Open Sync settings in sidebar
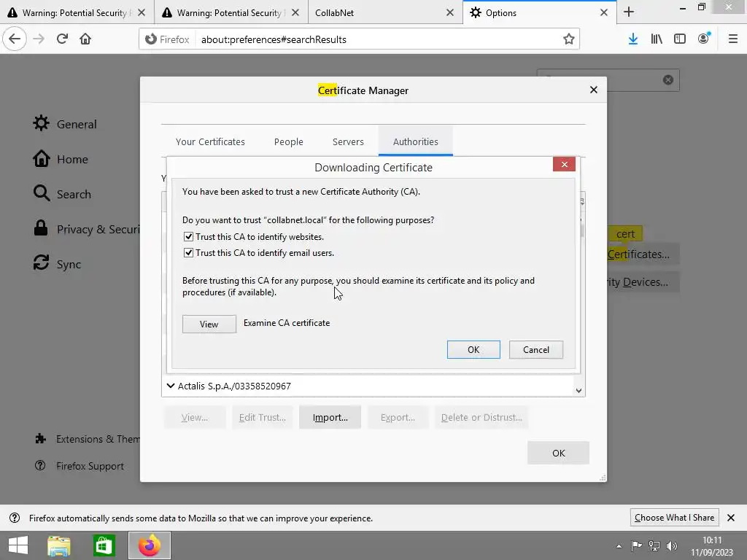This screenshot has height=560, width=747. (57, 264)
